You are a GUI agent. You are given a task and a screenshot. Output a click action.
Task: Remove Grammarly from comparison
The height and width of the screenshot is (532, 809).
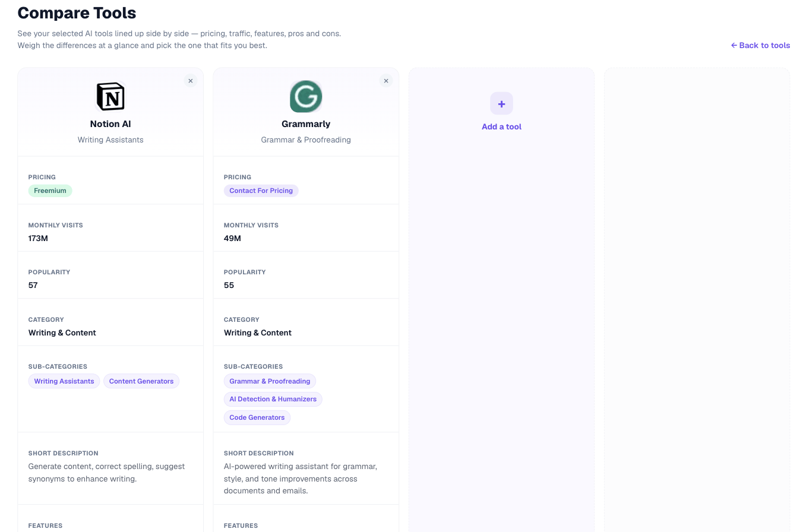(x=386, y=81)
